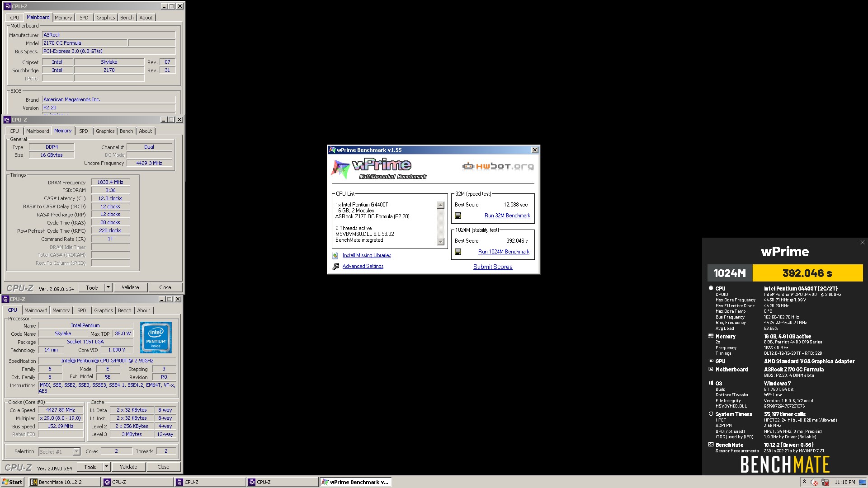The image size is (868, 488).
Task: Click the Start button icon
Action: [x=12, y=482]
